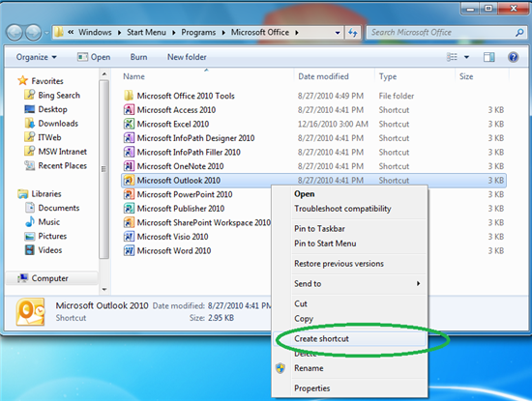Viewport: 532px width, 401px height.
Task: Open the Organize menu
Action: pos(37,57)
